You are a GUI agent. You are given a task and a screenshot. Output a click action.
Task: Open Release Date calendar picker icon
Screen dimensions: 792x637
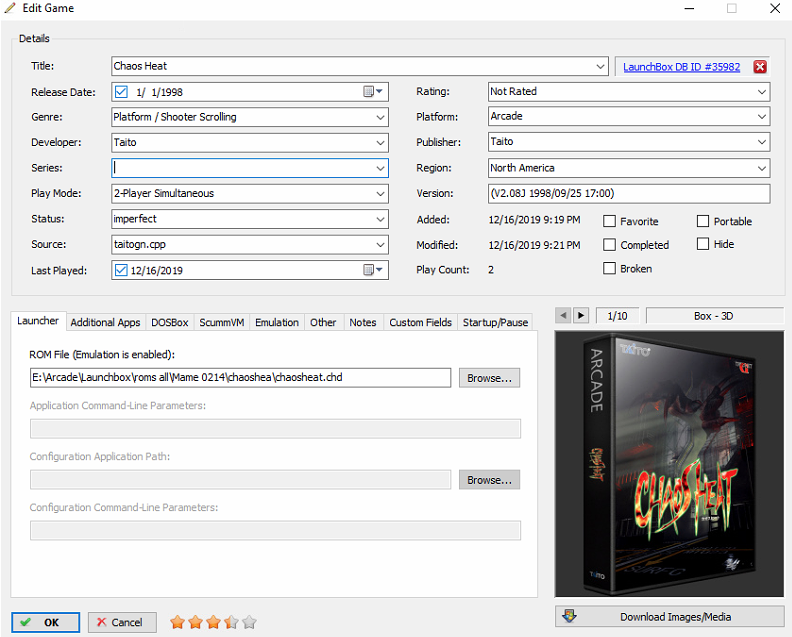373,91
